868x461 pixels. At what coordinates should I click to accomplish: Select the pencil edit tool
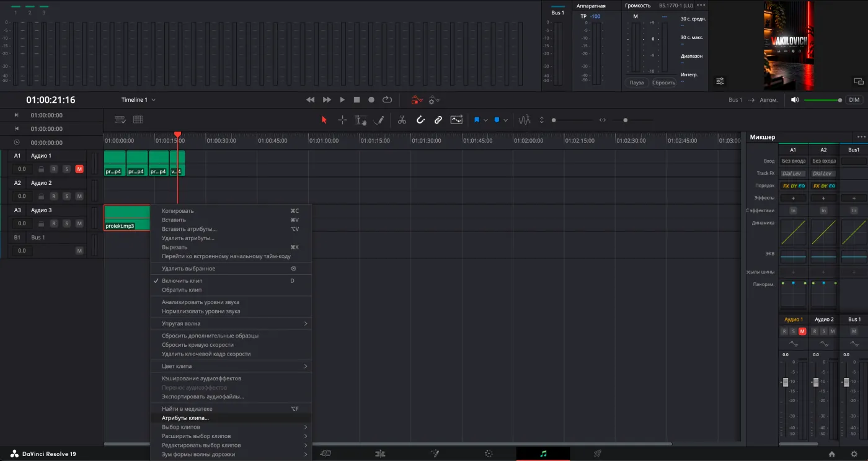tap(379, 120)
